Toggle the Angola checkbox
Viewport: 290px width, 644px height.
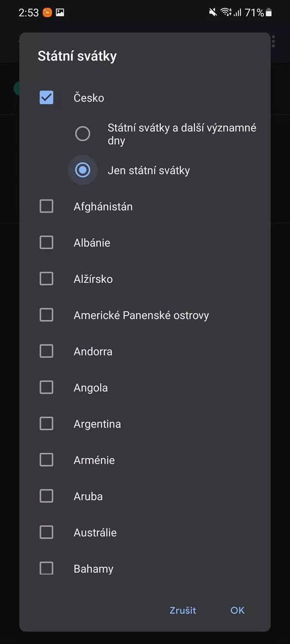(x=46, y=388)
